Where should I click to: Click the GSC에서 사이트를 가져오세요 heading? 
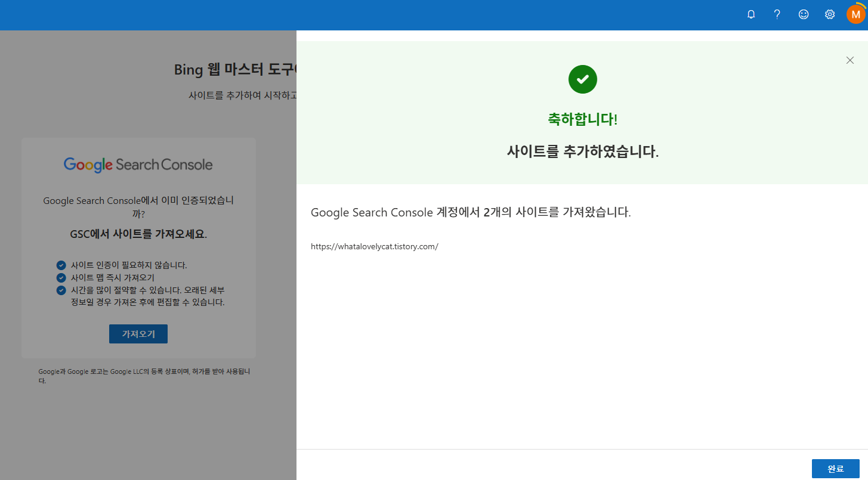click(x=138, y=234)
